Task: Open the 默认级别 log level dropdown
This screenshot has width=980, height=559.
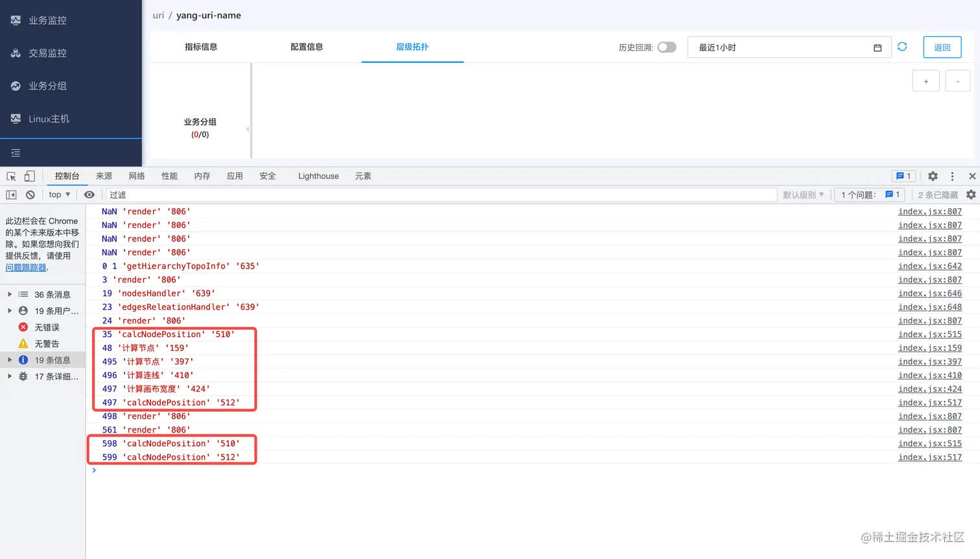Action: 803,195
